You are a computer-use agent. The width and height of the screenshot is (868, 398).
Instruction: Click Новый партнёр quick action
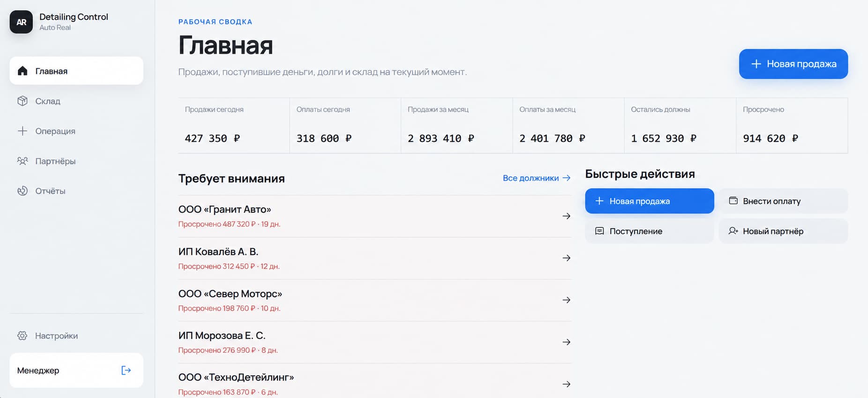tap(783, 231)
